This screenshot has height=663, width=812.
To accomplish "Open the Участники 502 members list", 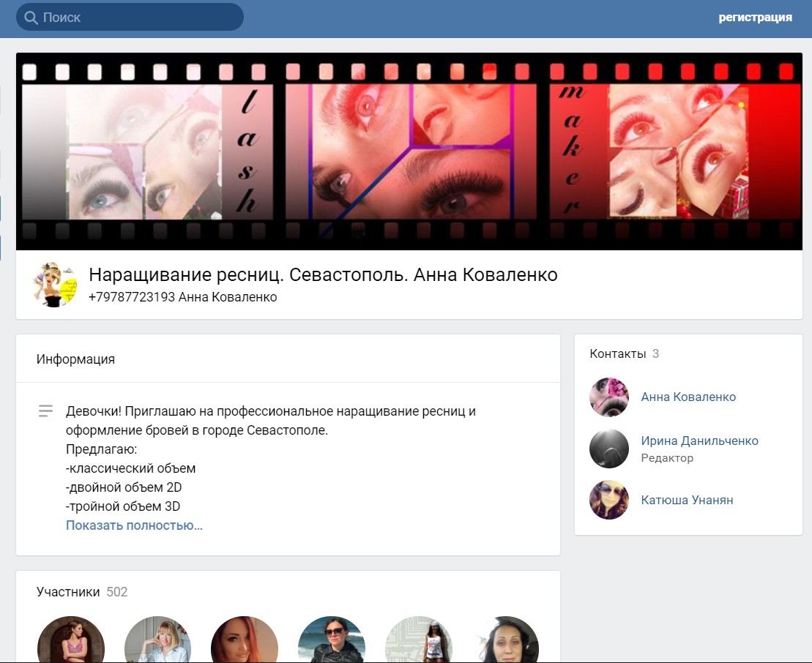I will pyautogui.click(x=82, y=592).
